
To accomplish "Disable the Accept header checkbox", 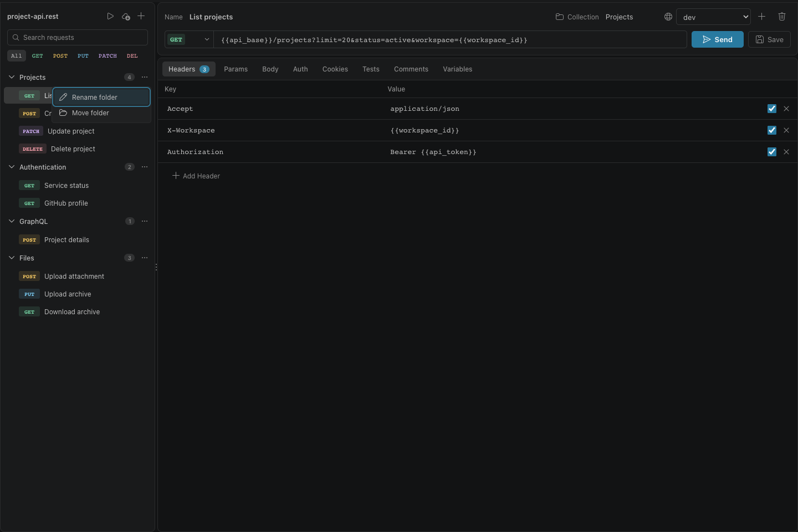I will pyautogui.click(x=772, y=109).
